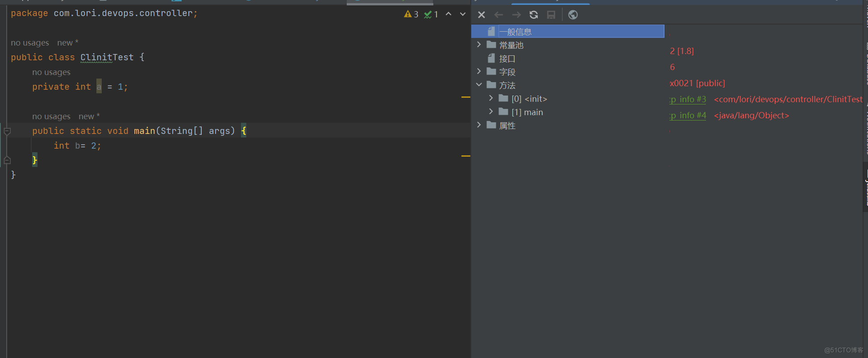
Task: Reload the class file with the refresh icon
Action: [x=534, y=15]
